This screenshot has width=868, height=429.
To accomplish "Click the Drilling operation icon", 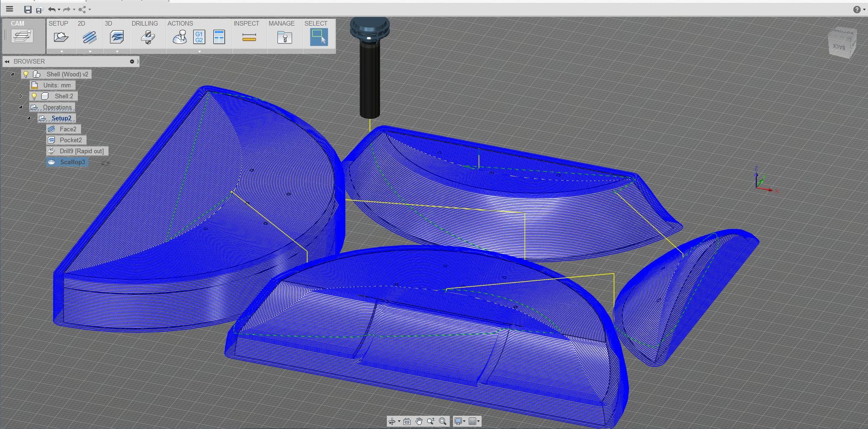I will point(147,37).
